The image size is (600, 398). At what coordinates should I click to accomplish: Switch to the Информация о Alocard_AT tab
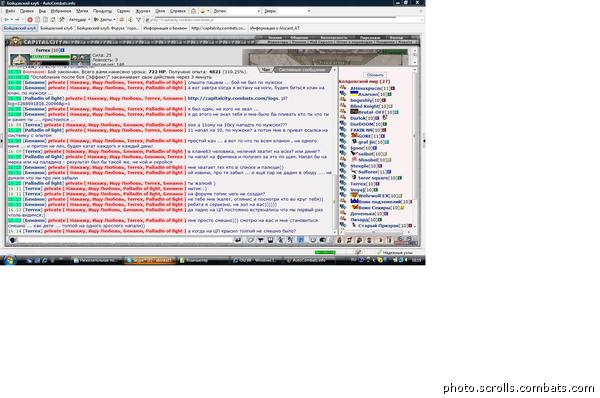274,28
